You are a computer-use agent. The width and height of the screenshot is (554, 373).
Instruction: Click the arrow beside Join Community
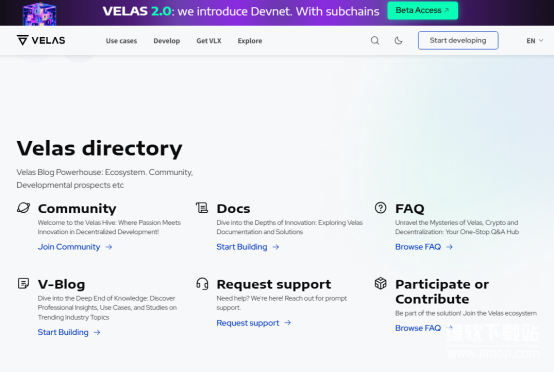point(109,247)
